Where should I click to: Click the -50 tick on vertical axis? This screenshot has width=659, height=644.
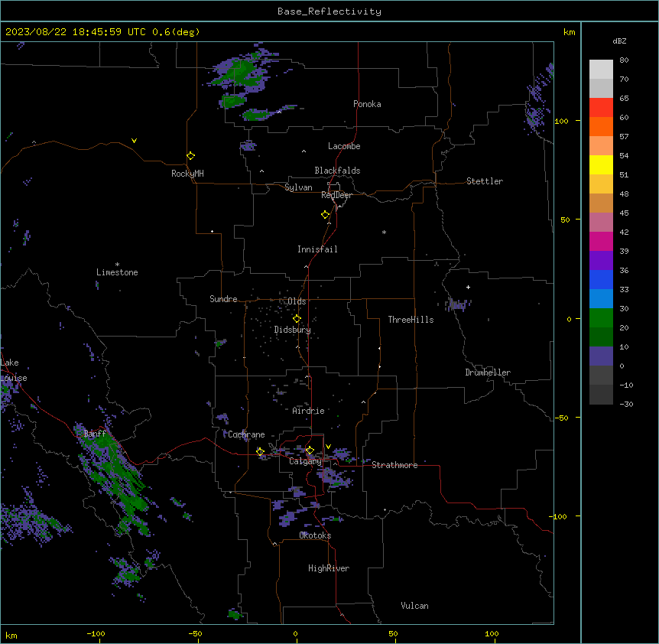[561, 418]
